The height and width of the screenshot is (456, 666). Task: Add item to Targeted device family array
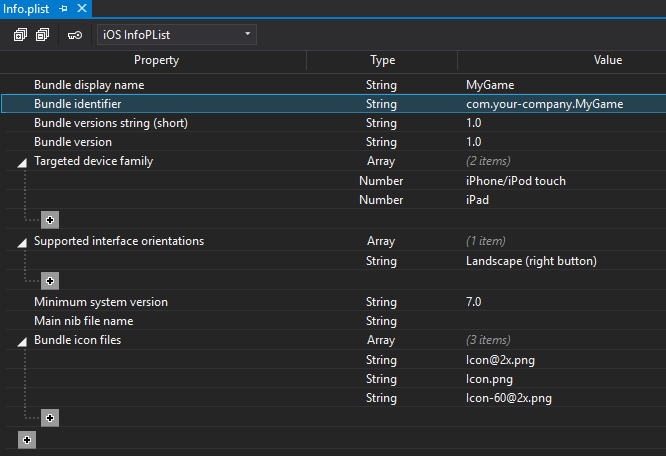click(x=50, y=220)
